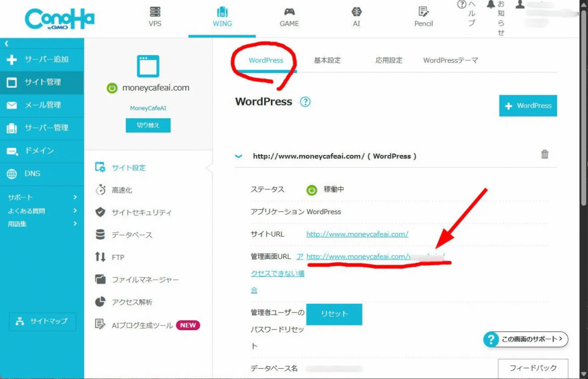Click the 稼働中 status power icon
588x379 pixels.
click(x=312, y=190)
